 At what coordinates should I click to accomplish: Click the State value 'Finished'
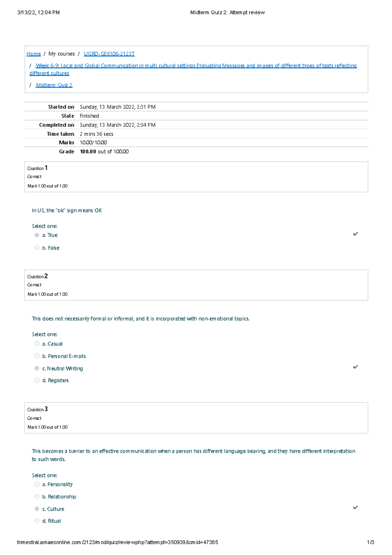click(x=89, y=116)
